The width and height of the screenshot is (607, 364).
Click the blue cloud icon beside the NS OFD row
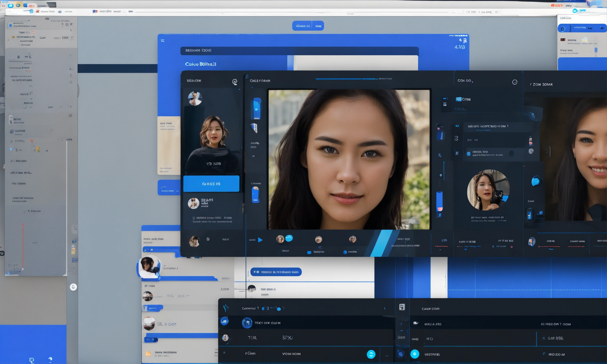coord(457,126)
